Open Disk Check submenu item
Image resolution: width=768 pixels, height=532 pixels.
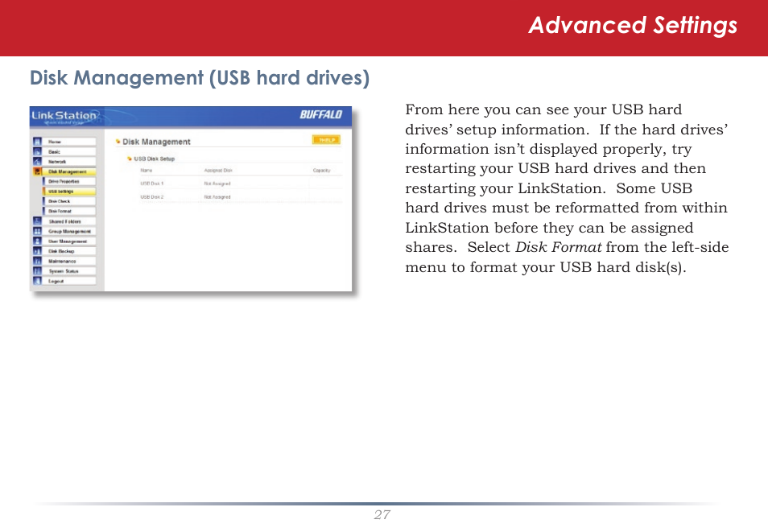click(x=69, y=201)
